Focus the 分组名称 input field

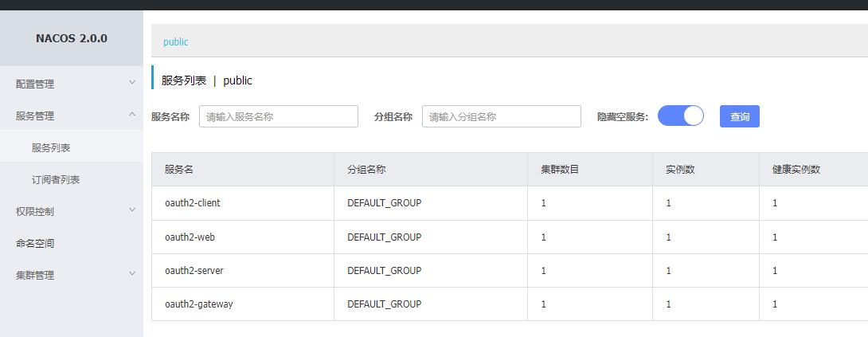point(502,116)
